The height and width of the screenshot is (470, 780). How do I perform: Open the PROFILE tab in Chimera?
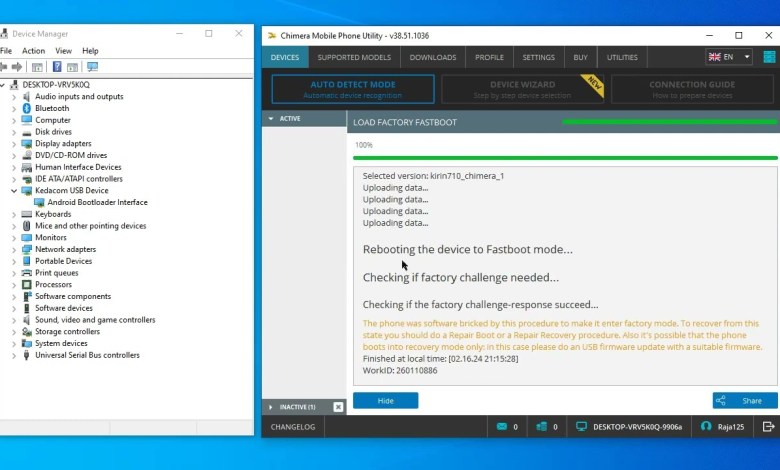[x=489, y=57]
